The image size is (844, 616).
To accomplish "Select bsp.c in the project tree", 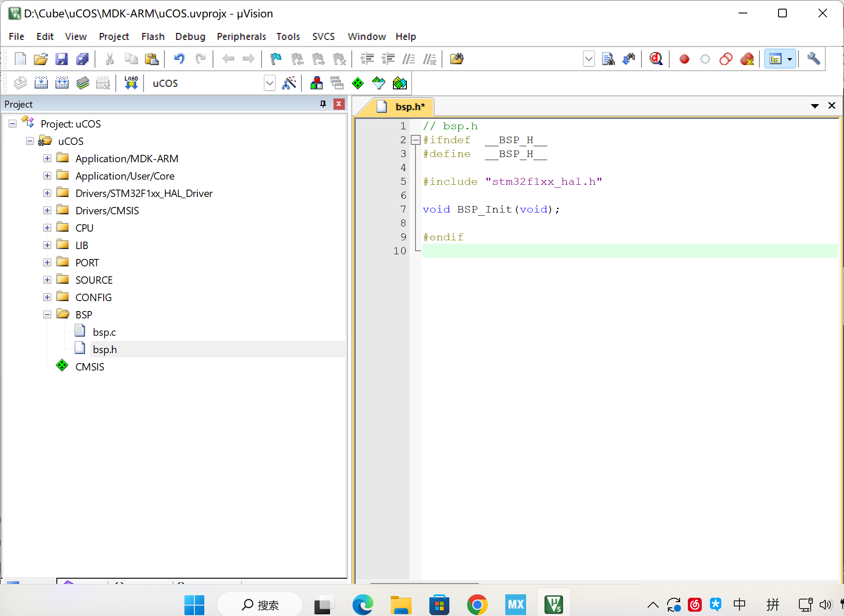I will [104, 331].
